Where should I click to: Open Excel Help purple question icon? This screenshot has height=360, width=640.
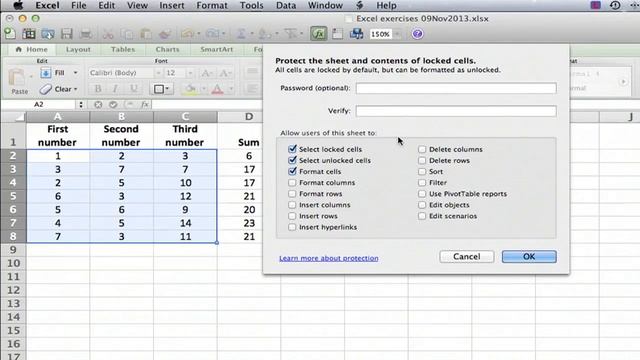pos(417,34)
